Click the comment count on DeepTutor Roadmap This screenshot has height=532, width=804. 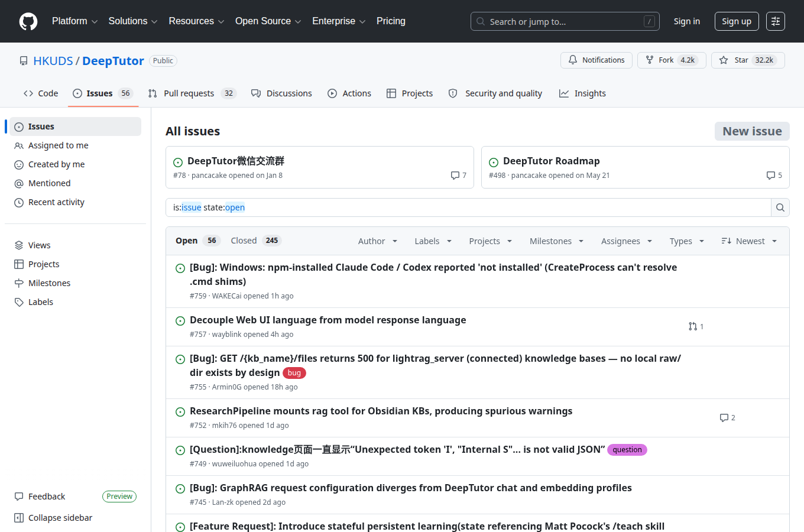[x=774, y=175]
